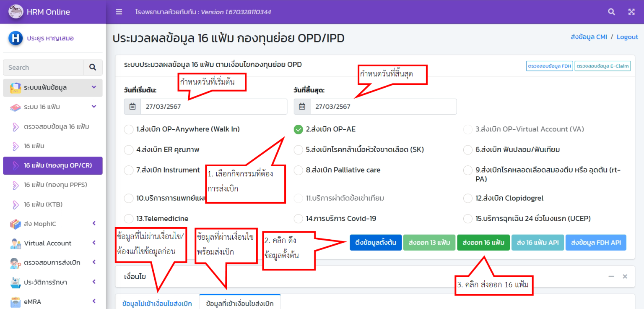Open the hamburger navigation menu

tap(119, 11)
